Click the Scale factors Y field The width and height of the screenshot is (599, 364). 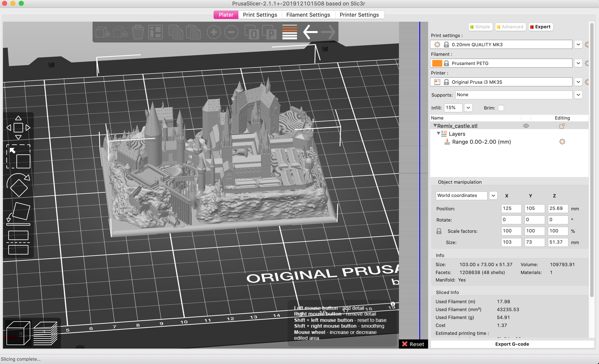(534, 231)
